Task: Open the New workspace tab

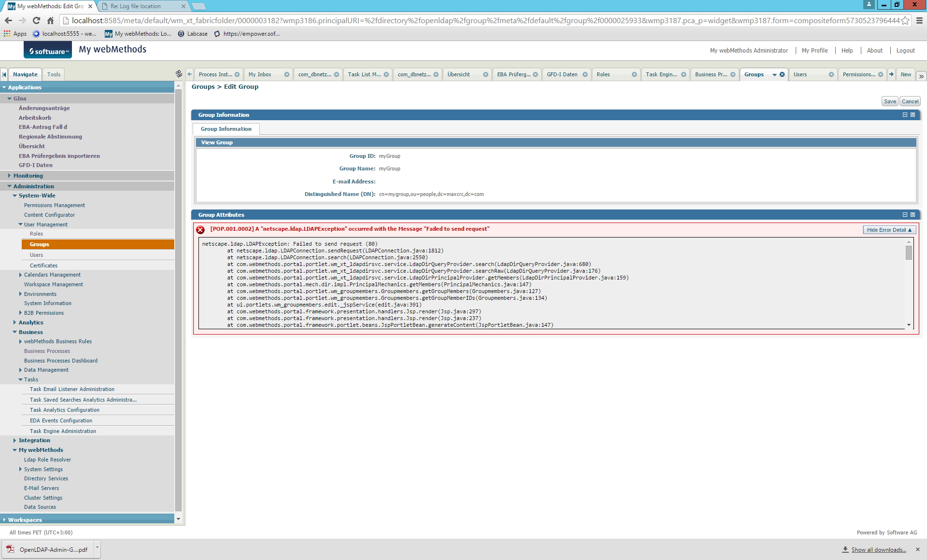Action: pyautogui.click(x=906, y=74)
